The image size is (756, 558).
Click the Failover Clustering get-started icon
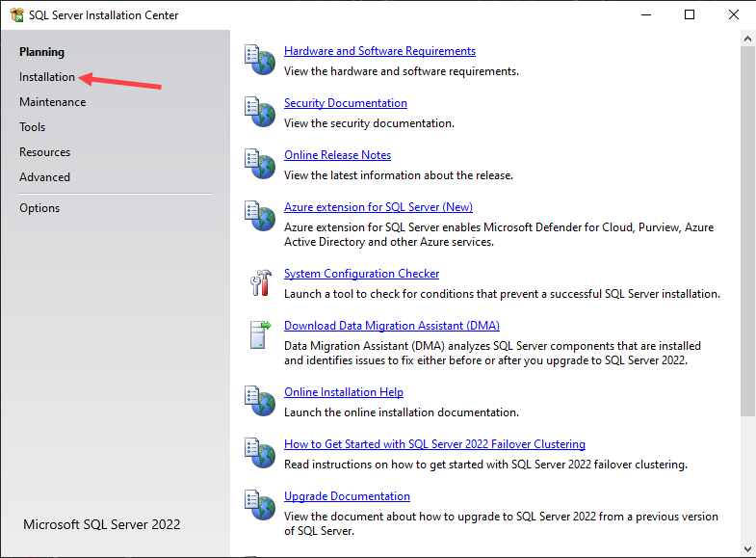[x=260, y=453]
